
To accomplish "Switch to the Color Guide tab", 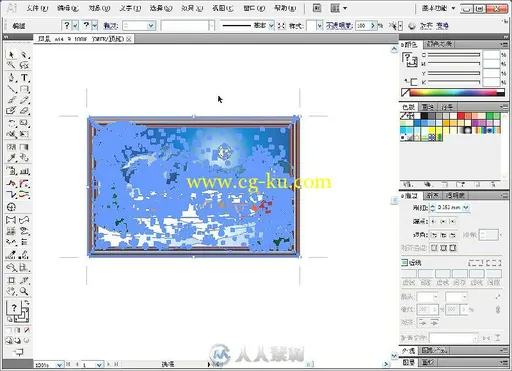I will [x=439, y=44].
